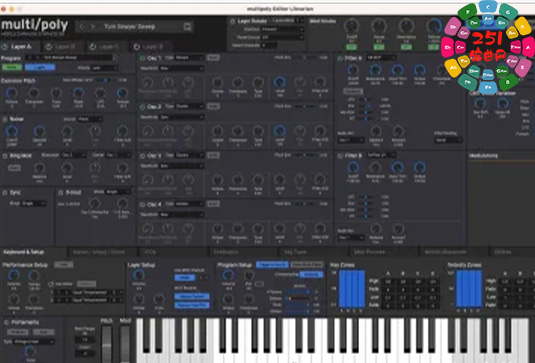Click the Velocity Zones blue bar display

(469, 289)
